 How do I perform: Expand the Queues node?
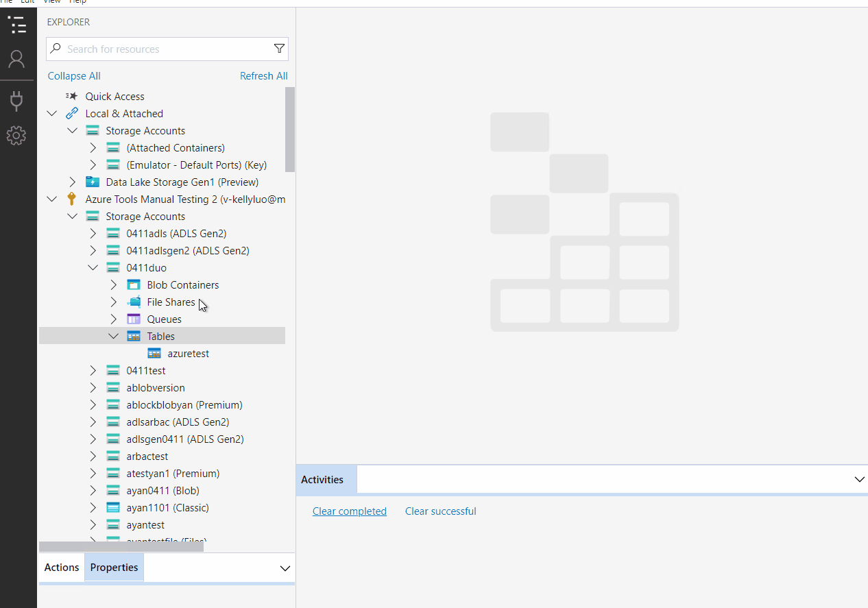click(114, 319)
